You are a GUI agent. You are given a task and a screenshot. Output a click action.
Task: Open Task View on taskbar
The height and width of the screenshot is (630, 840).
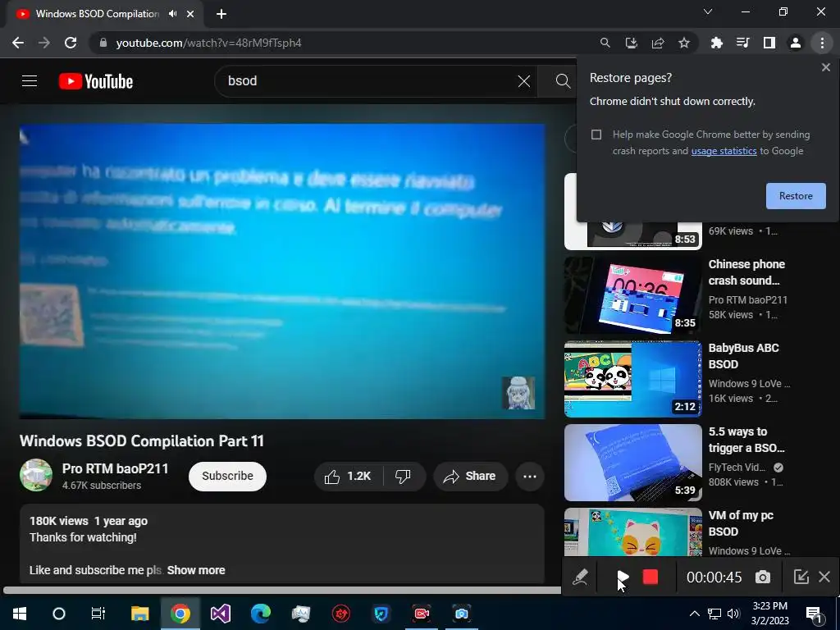[98, 614]
